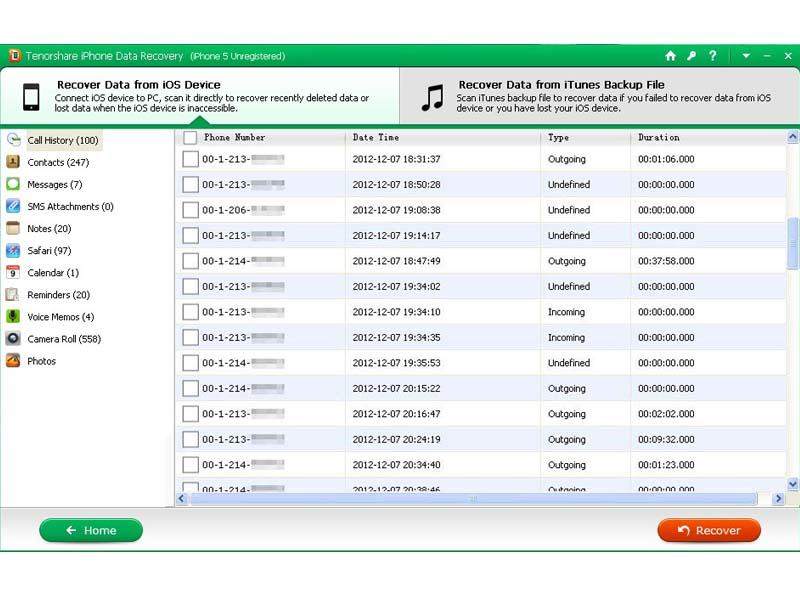
Task: Click the horizontal scrollbar left arrow
Action: [182, 498]
